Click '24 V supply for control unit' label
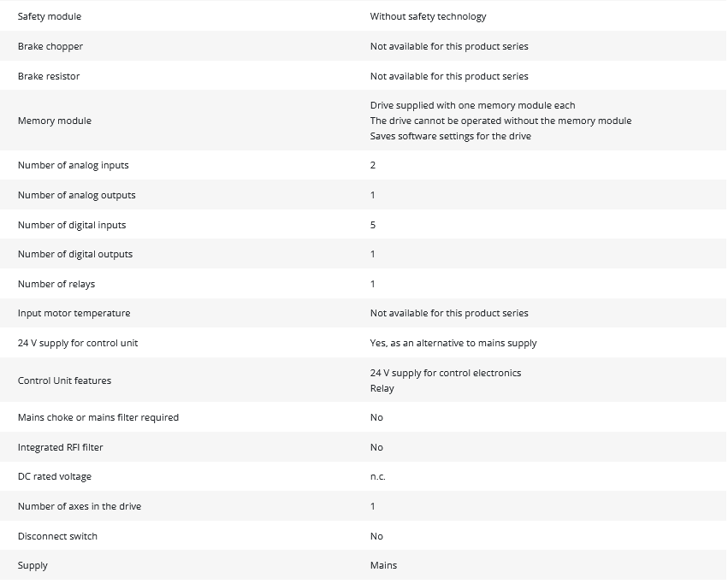The width and height of the screenshot is (728, 584). (78, 343)
